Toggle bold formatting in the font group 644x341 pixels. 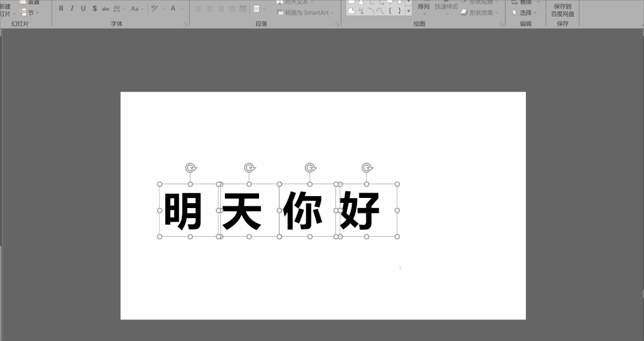point(61,8)
